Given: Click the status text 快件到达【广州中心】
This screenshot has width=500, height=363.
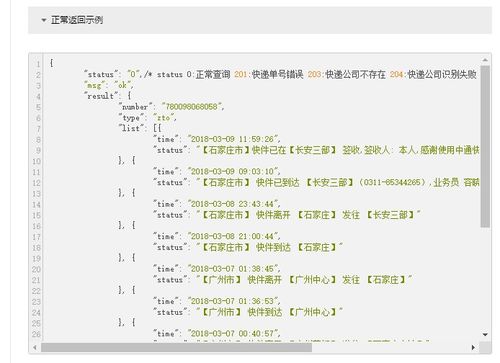Looking at the screenshot, I should click(292, 312).
